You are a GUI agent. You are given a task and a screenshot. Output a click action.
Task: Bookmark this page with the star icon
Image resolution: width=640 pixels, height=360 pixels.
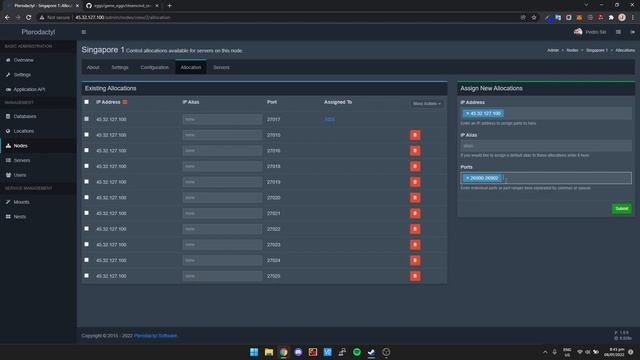click(x=533, y=18)
